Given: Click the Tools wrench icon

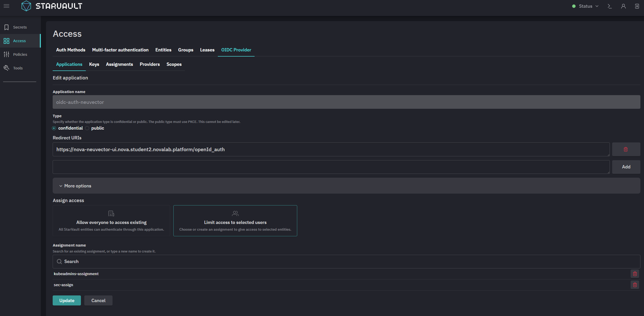Looking at the screenshot, I should click(6, 68).
